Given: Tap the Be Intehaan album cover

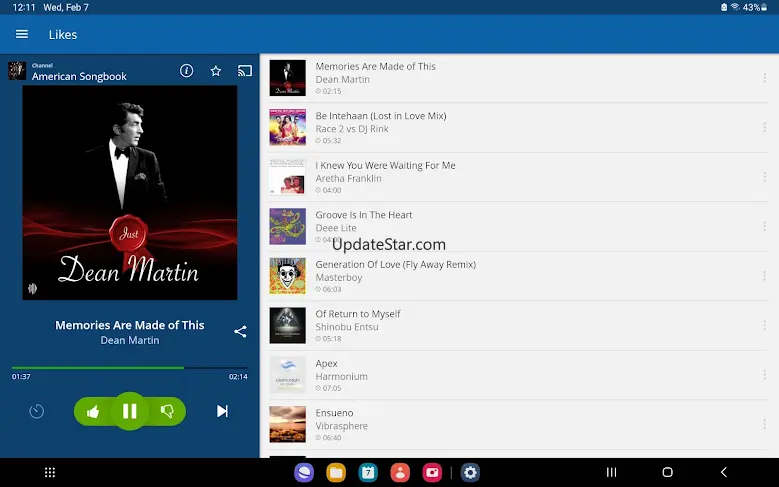Looking at the screenshot, I should tap(288, 127).
